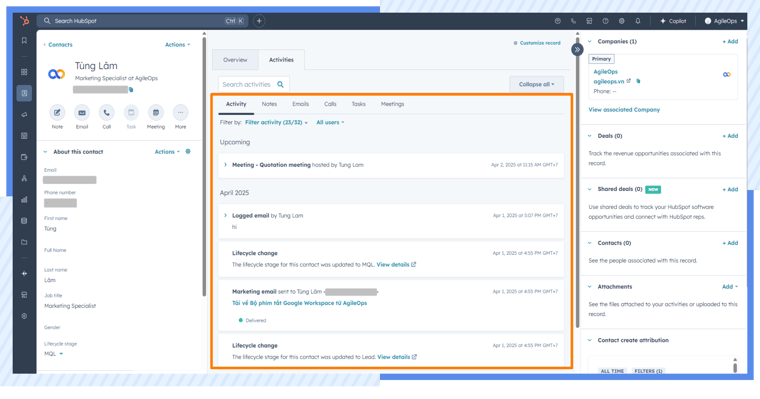Create a Note for the contact

[x=57, y=112]
